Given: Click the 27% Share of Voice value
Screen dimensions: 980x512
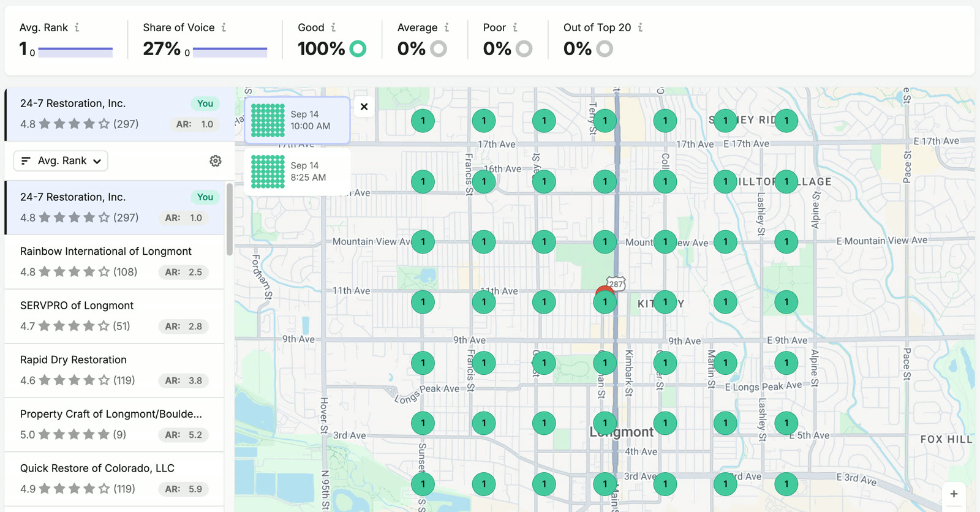Looking at the screenshot, I should click(162, 48).
